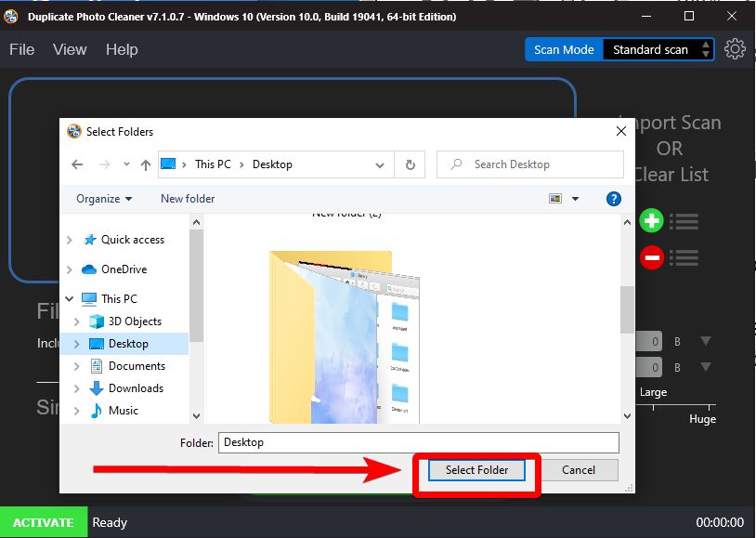Click the Downloads arrow icon
Image resolution: width=756 pixels, height=538 pixels.
tap(97, 388)
